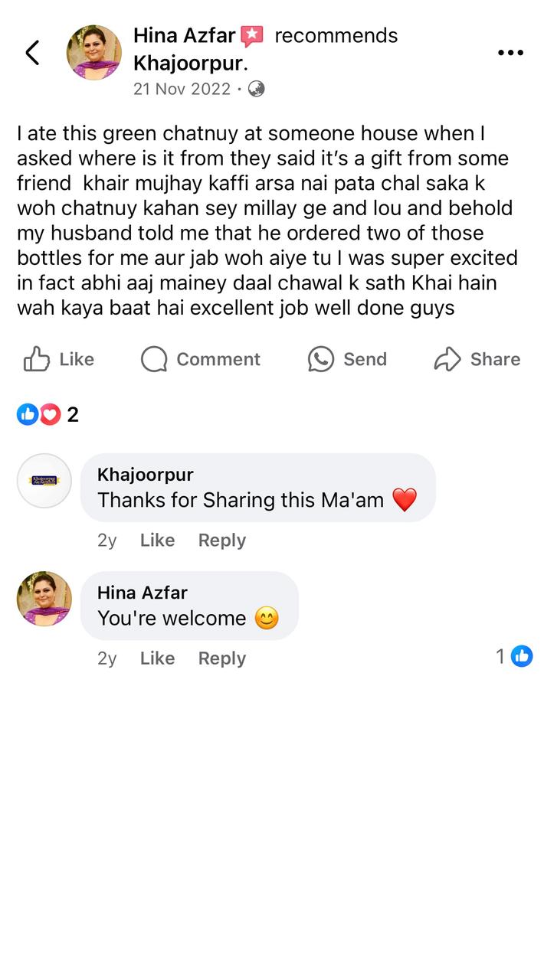
Task: Toggle Like on Khajoorpur's comment
Action: [157, 540]
